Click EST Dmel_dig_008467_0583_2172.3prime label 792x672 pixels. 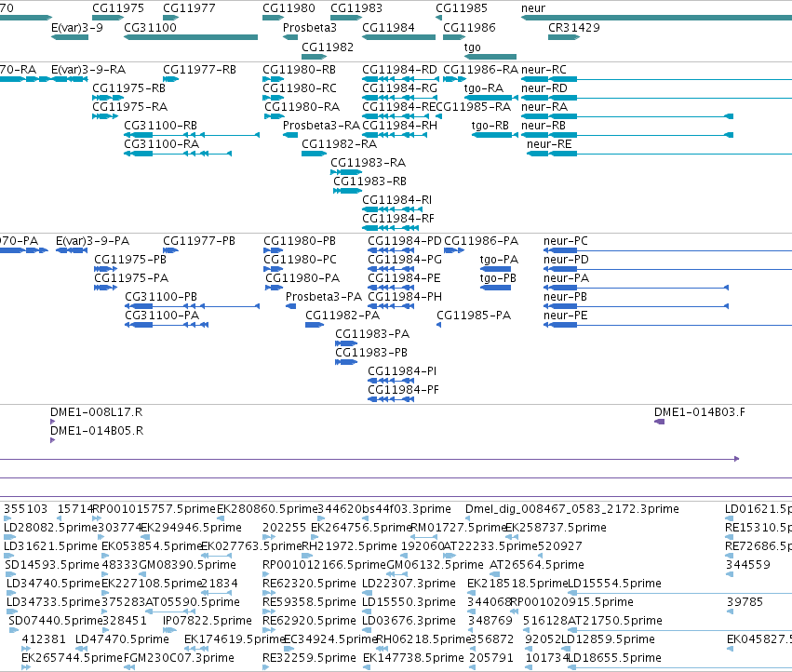(x=571, y=509)
